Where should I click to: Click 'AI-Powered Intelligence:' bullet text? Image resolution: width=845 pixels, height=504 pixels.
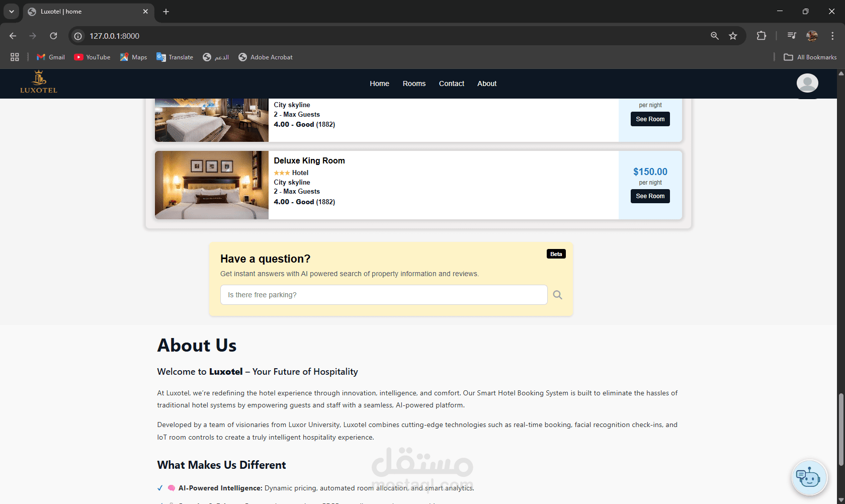[x=220, y=488]
